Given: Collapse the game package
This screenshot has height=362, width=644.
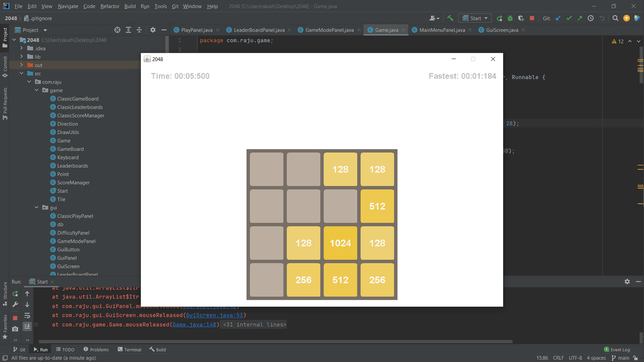Looking at the screenshot, I should (37, 90).
